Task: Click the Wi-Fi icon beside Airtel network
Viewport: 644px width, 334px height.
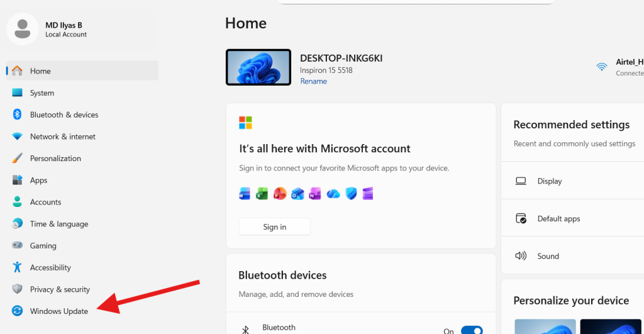Action: (x=602, y=67)
